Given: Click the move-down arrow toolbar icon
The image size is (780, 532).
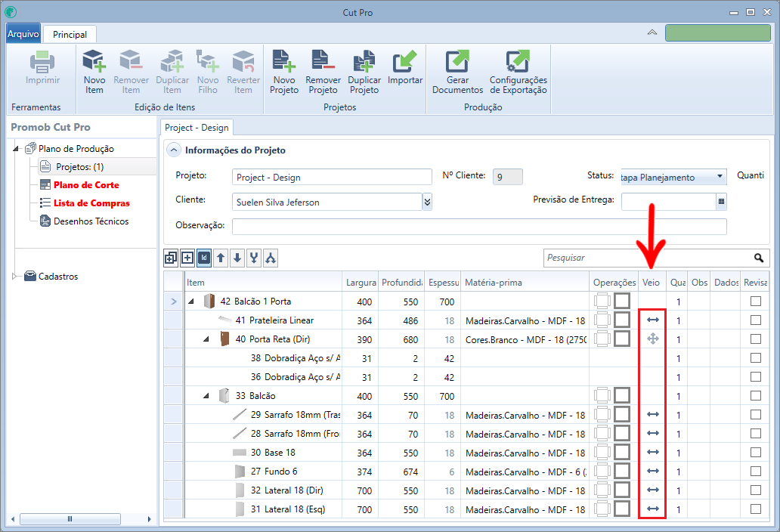Looking at the screenshot, I should point(237,258).
